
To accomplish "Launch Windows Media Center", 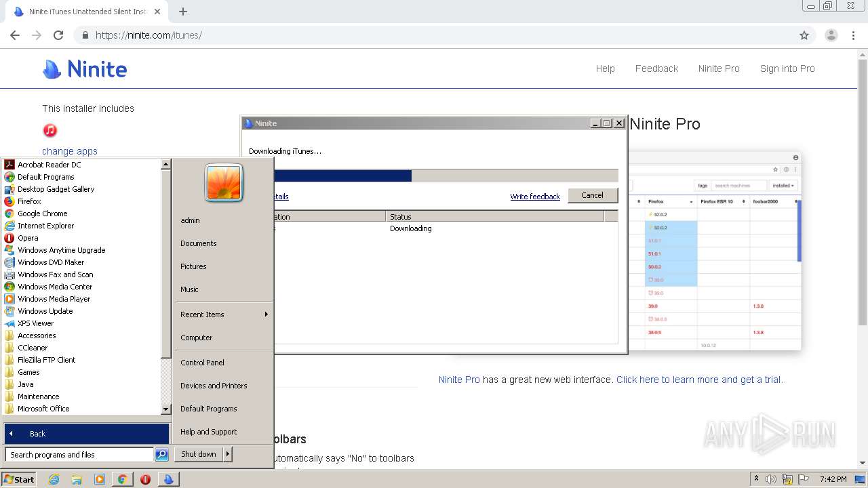I will 54,287.
